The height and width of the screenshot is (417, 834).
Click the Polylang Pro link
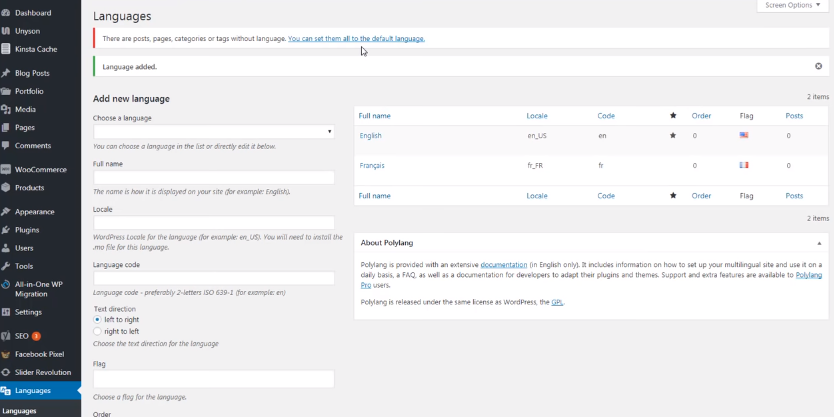coord(808,275)
